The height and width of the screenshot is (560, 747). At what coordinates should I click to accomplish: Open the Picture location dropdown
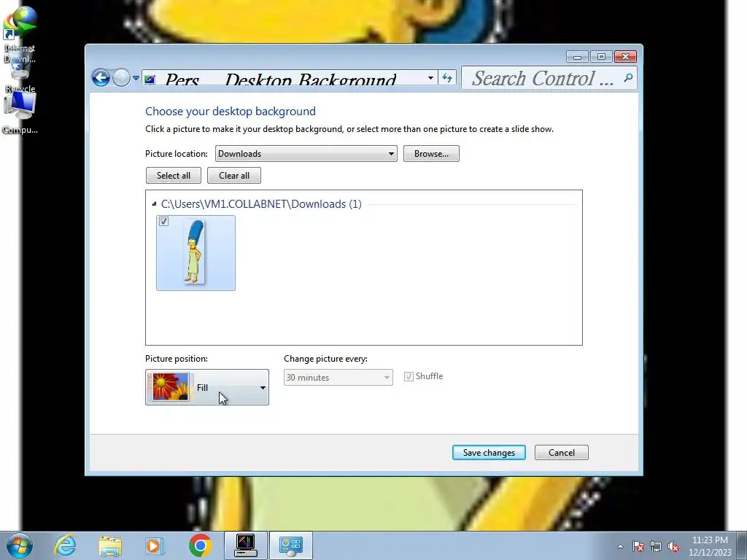306,153
